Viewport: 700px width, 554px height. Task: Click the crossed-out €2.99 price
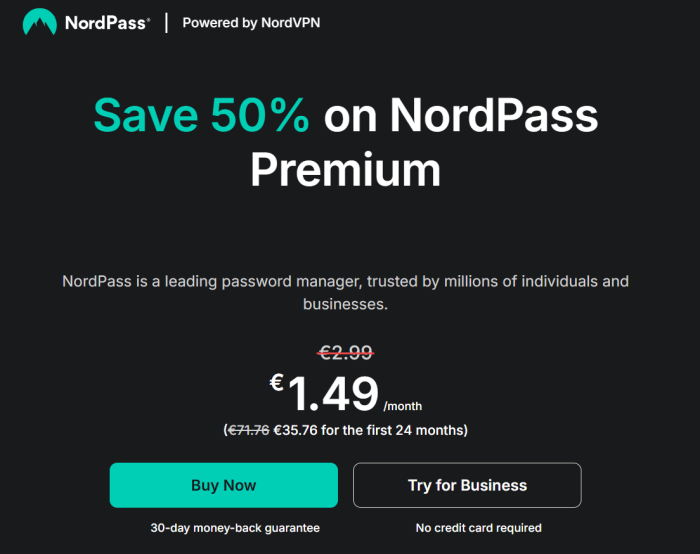tap(346, 353)
